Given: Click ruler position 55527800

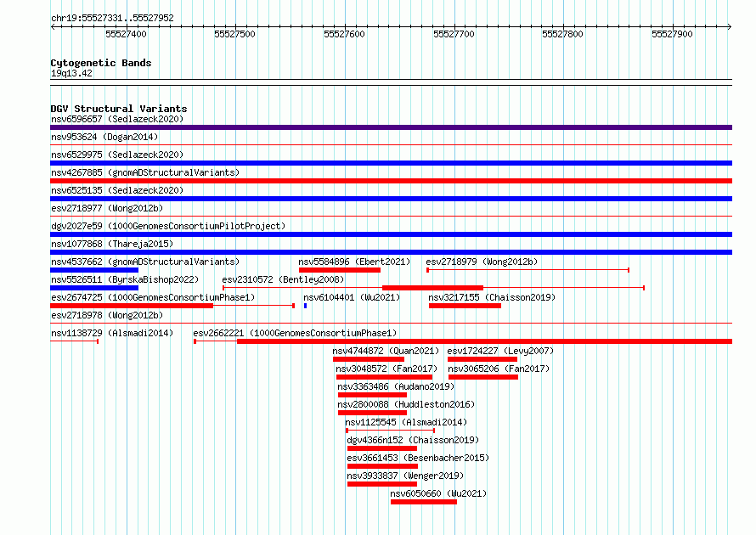Looking at the screenshot, I should click(562, 34).
